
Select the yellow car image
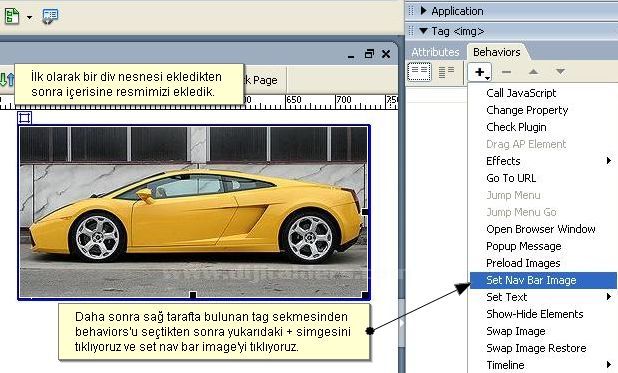(193, 212)
